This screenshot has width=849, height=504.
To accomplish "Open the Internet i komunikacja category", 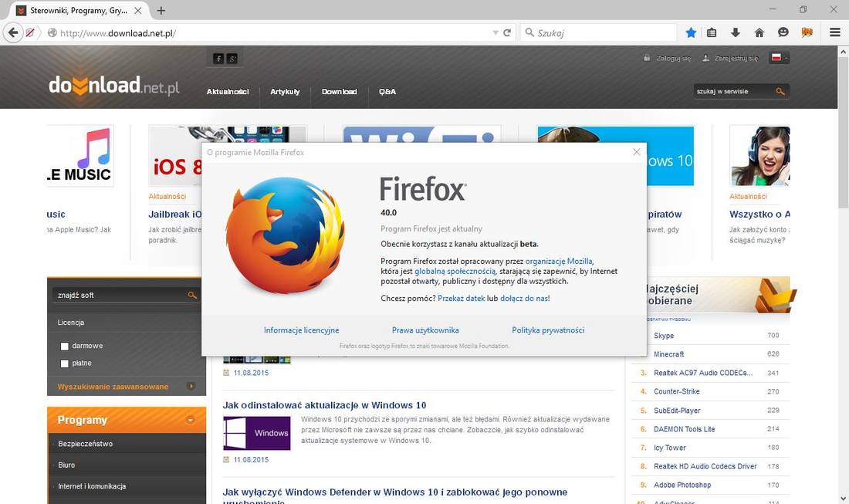I will [92, 486].
